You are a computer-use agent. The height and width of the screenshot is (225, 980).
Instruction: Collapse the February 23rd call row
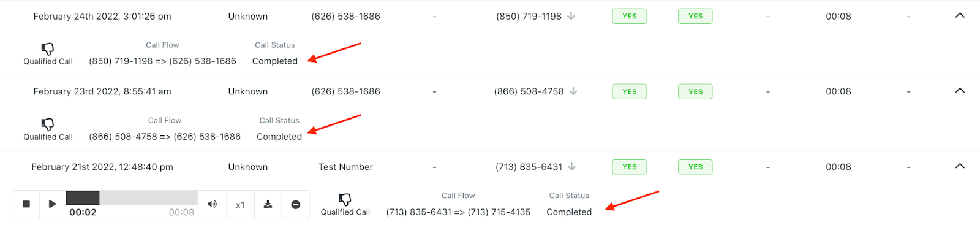(x=960, y=91)
